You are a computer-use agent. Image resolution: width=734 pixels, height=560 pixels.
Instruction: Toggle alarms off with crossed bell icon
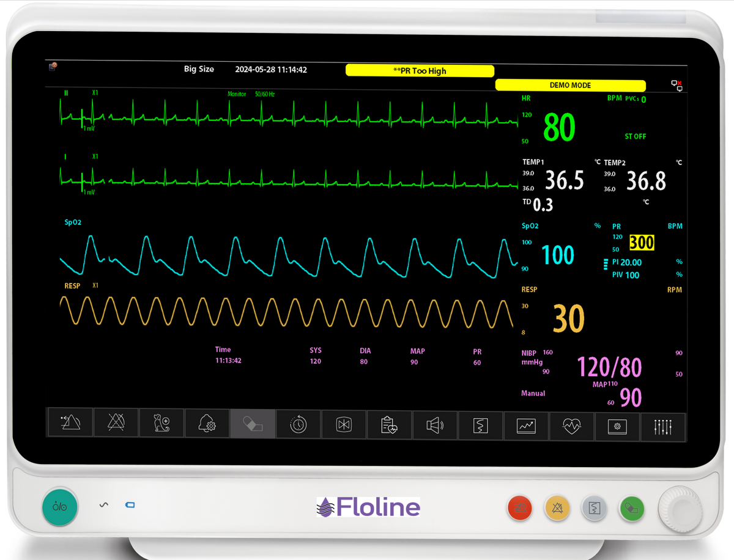(116, 423)
